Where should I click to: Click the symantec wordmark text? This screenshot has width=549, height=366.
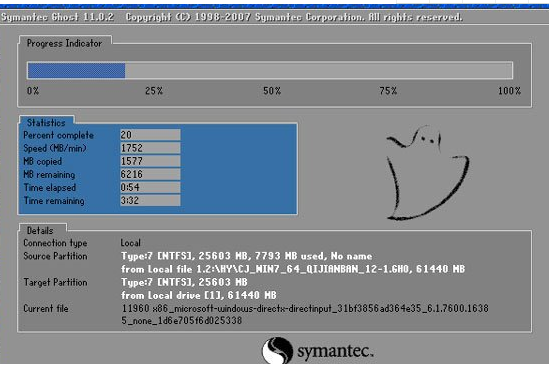point(335,351)
